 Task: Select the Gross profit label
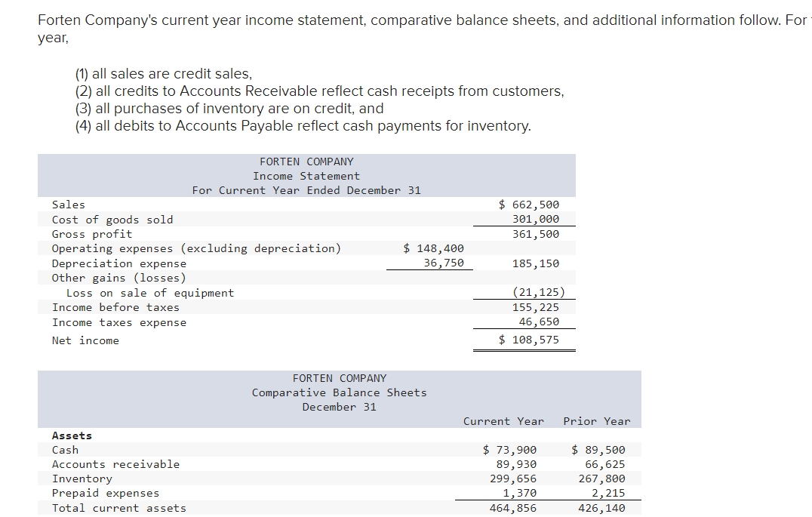click(92, 234)
